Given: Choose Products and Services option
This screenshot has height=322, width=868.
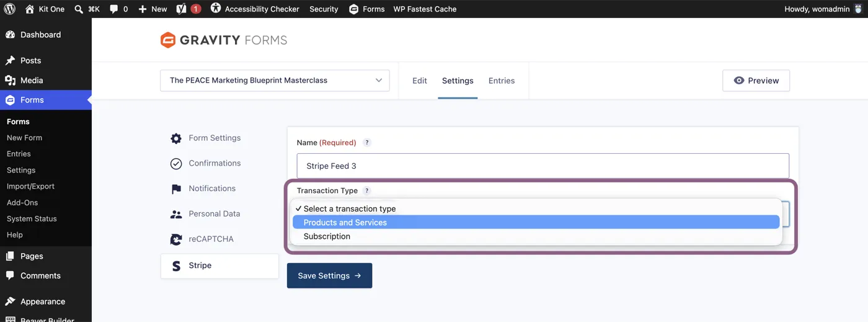Looking at the screenshot, I should (536, 222).
